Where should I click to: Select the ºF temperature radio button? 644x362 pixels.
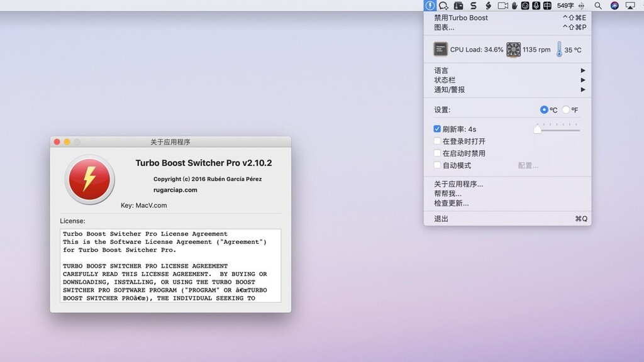coord(566,109)
